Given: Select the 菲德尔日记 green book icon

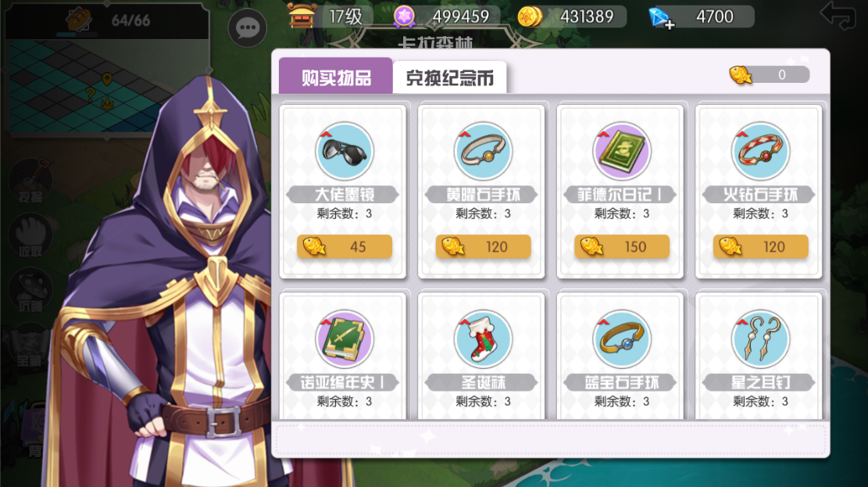Looking at the screenshot, I should (x=622, y=151).
